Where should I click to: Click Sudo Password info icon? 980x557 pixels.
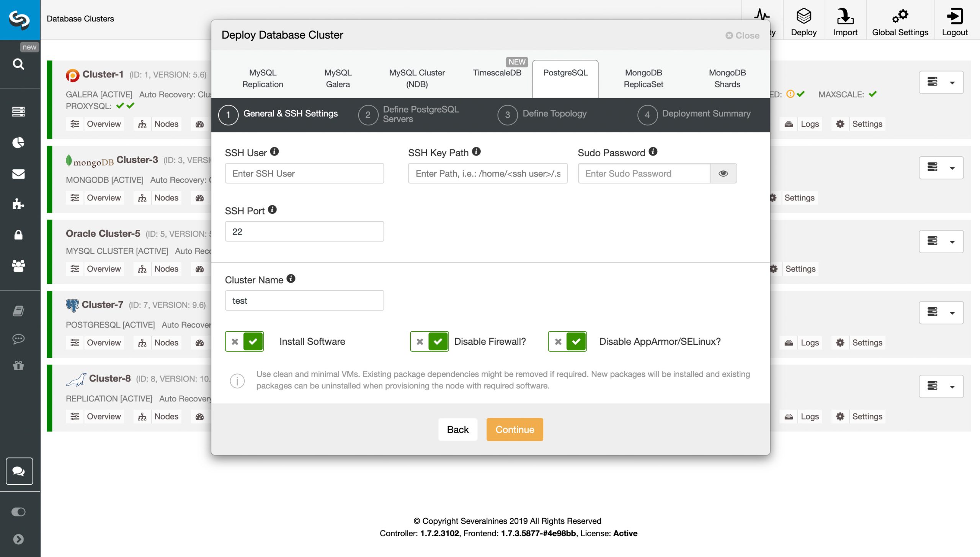tap(653, 151)
